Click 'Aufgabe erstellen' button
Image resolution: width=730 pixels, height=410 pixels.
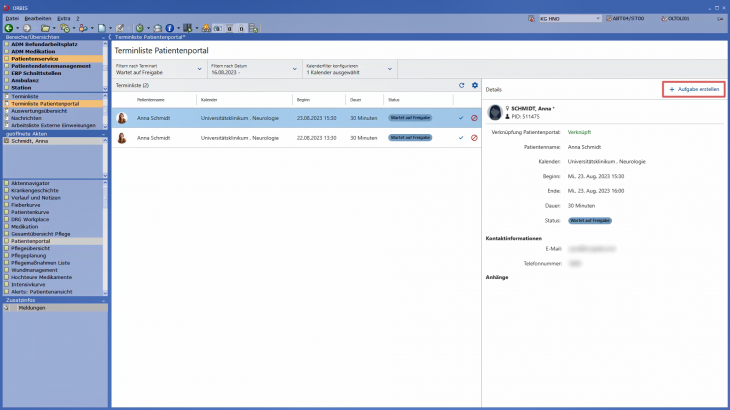[x=693, y=89]
